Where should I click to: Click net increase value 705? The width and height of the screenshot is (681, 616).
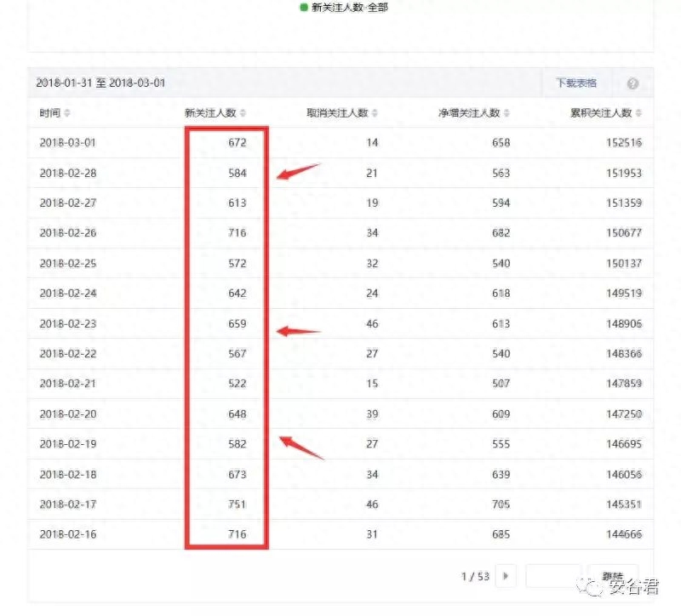click(x=501, y=505)
